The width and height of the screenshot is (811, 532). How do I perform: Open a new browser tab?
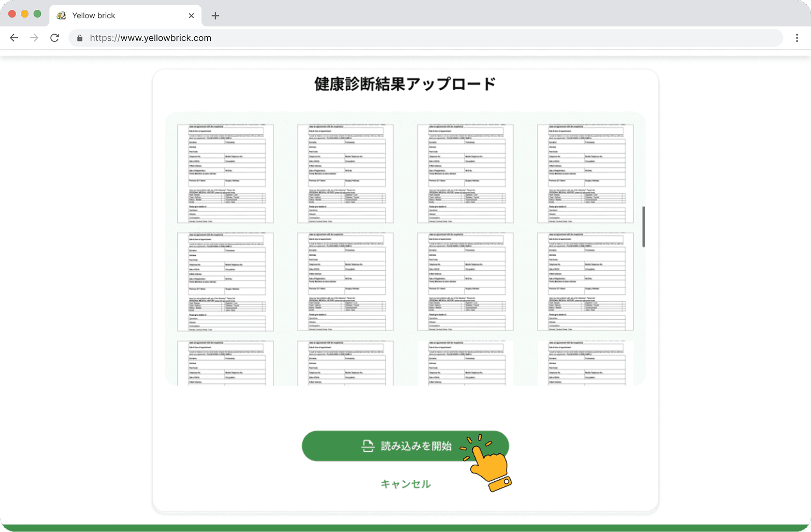[215, 16]
